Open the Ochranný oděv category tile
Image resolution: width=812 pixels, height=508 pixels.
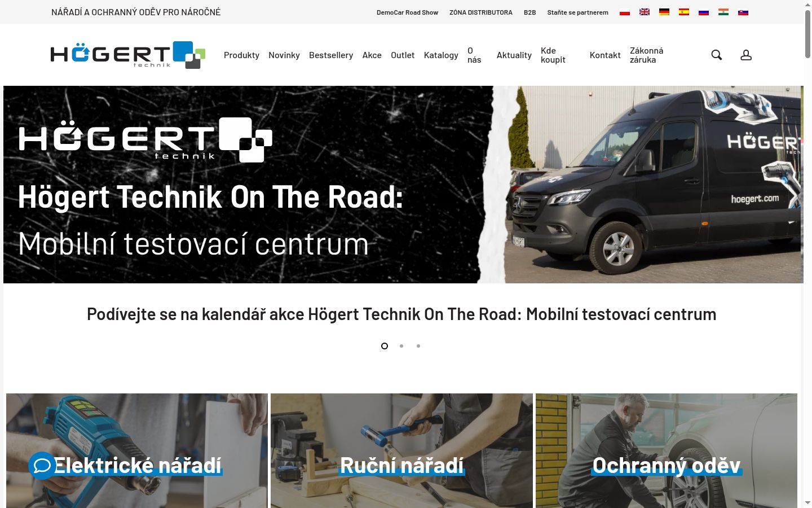pyautogui.click(x=667, y=450)
